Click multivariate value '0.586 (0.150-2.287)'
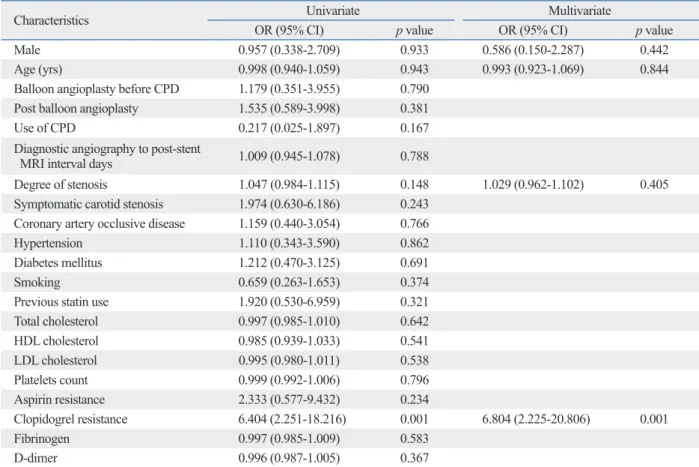The height and width of the screenshot is (467, 699). pos(533,50)
